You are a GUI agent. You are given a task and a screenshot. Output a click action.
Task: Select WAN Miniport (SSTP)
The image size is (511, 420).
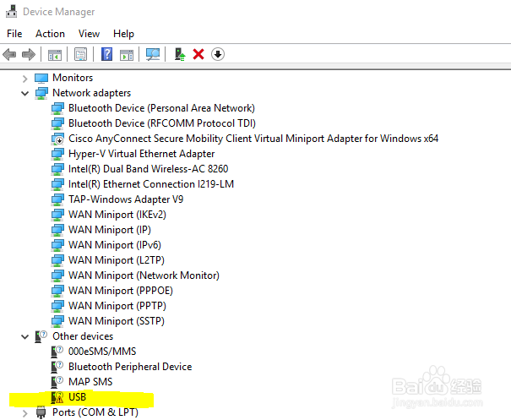click(117, 321)
